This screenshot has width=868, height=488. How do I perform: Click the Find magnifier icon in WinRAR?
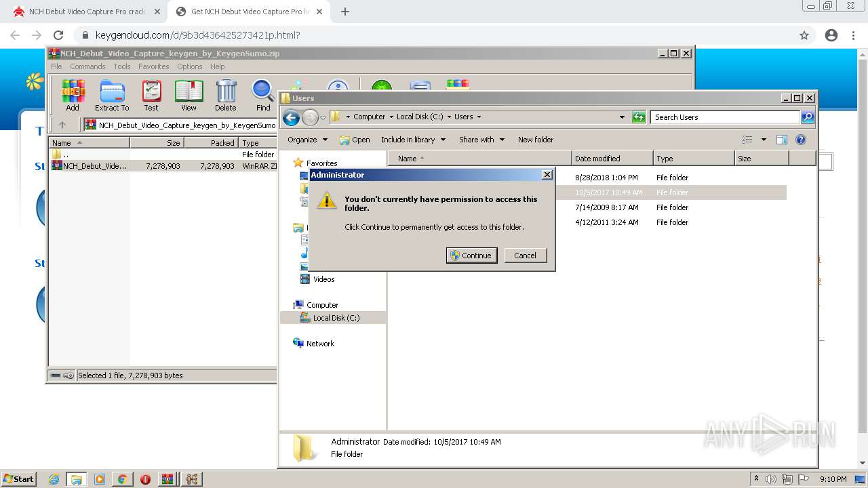[263, 95]
